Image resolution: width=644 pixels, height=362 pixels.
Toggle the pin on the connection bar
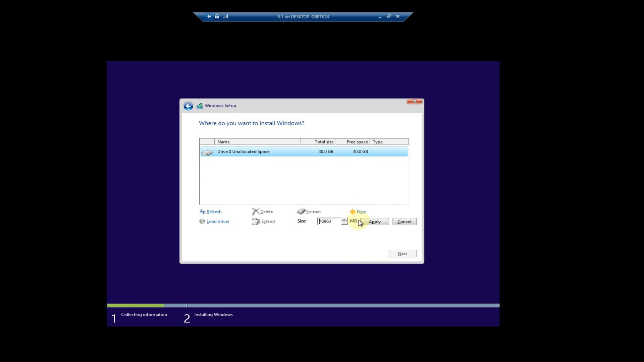click(x=209, y=16)
